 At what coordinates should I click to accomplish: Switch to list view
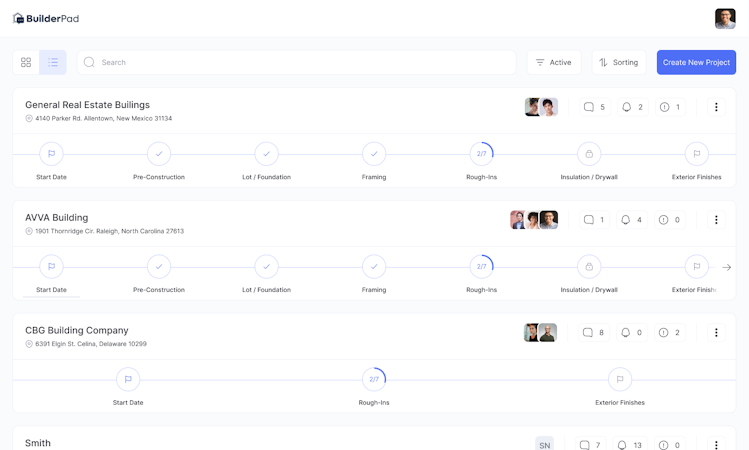[53, 62]
